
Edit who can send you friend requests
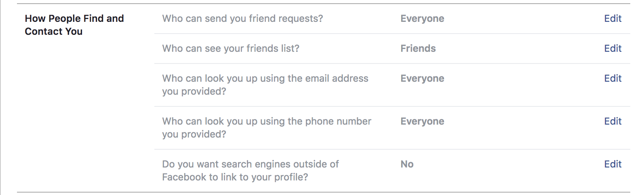point(612,19)
